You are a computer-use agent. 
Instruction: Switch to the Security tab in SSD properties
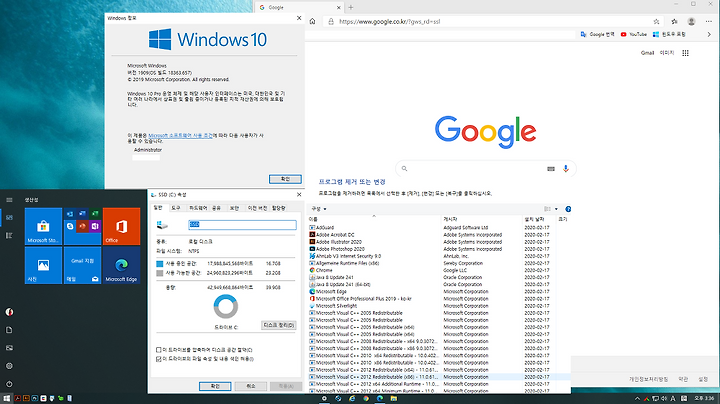[x=234, y=208]
